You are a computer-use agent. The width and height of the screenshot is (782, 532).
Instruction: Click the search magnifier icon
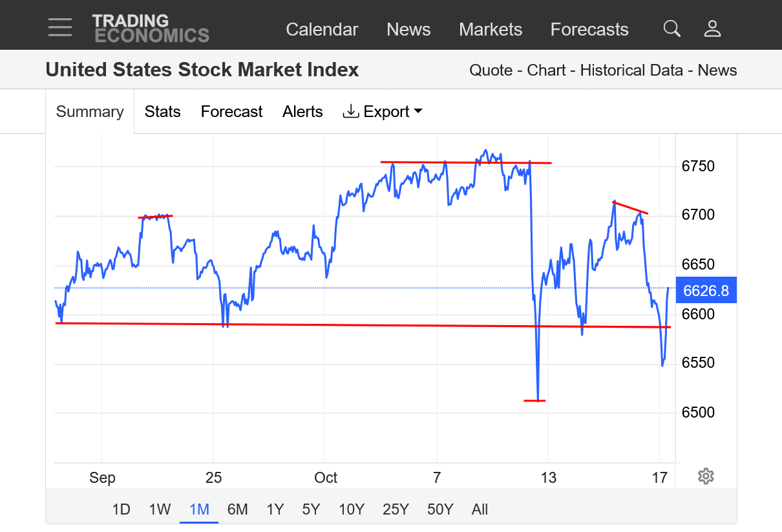pyautogui.click(x=672, y=28)
